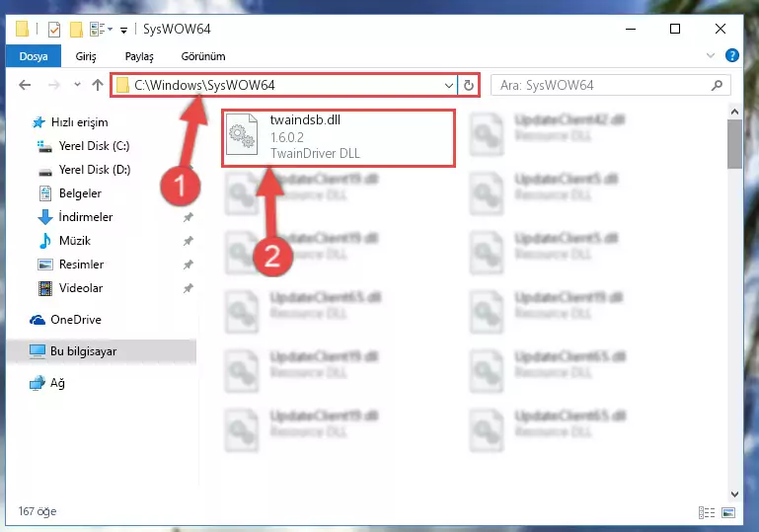759x532 pixels.
Task: Click the New folder quick access icon
Action: coord(76,29)
